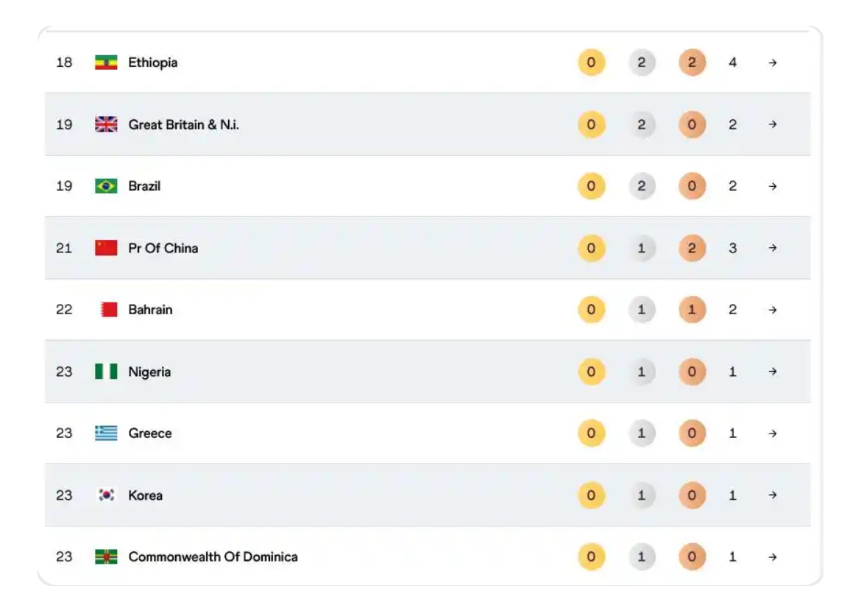Select the Great Britain & N.I. name
Image resolution: width=861 pixels, height=616 pixels.
click(183, 124)
